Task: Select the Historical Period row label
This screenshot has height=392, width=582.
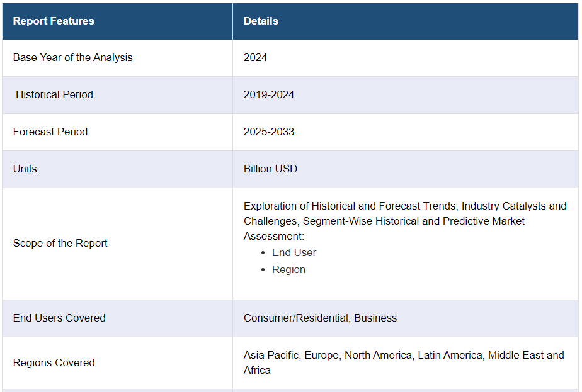Action: (x=54, y=94)
